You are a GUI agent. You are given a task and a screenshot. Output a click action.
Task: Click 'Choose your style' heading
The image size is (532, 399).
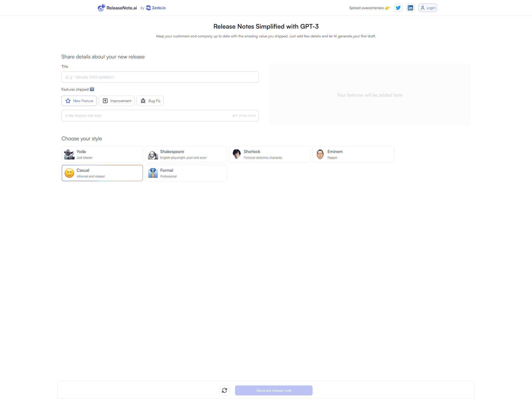[82, 138]
